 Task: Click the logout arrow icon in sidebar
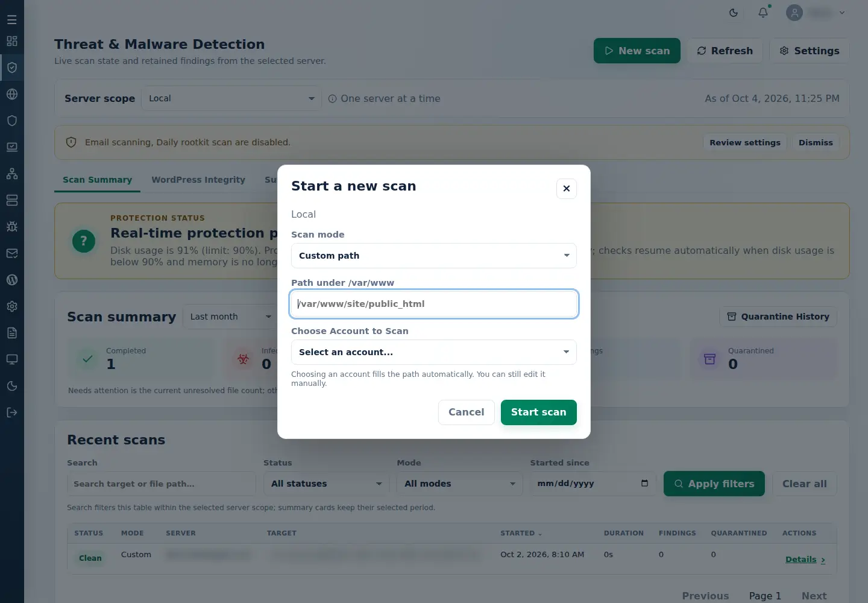click(12, 412)
